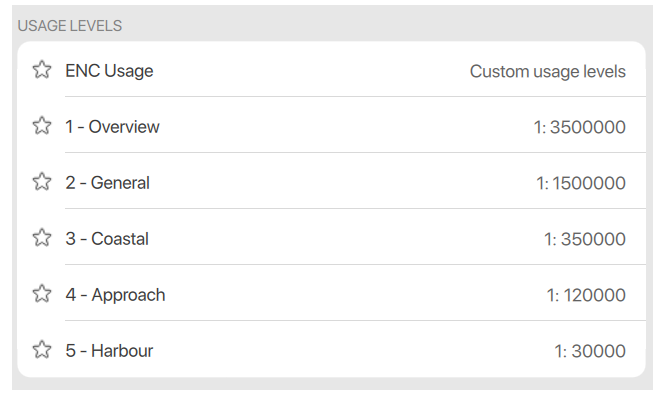Select the 3 - Coastal label
The height and width of the screenshot is (399, 654).
click(x=107, y=238)
